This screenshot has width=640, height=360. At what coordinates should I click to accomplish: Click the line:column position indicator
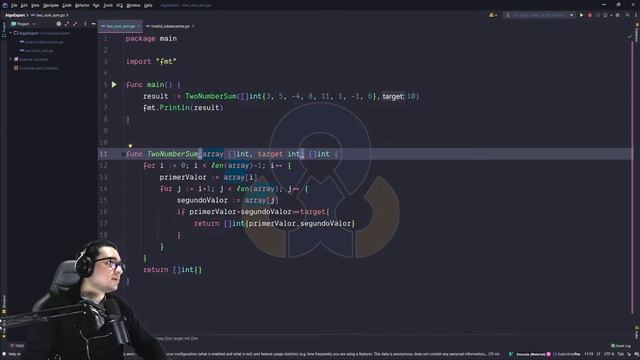(x=589, y=354)
